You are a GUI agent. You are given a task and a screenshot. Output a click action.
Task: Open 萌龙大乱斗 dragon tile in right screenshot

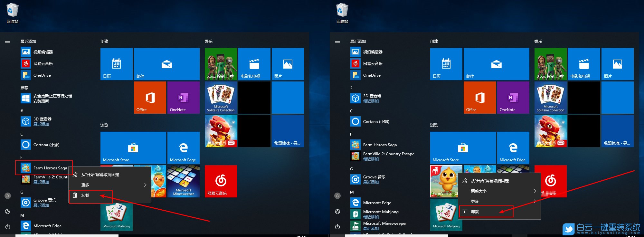551,131
